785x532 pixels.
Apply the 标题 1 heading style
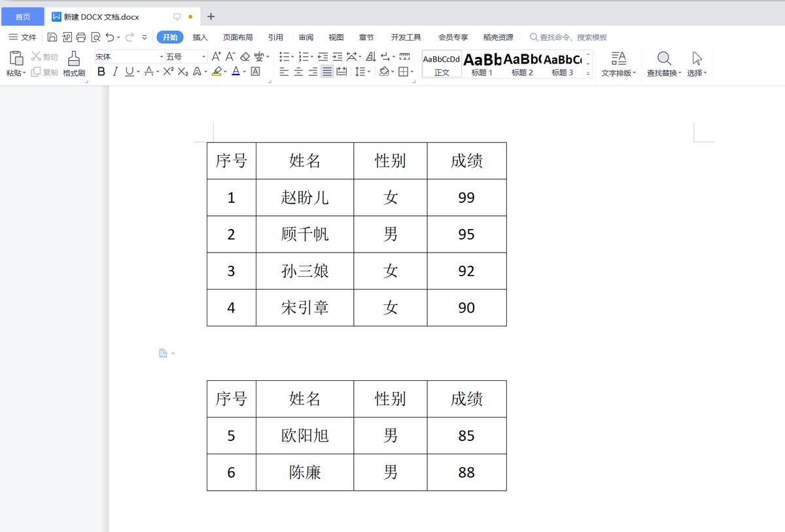[481, 63]
